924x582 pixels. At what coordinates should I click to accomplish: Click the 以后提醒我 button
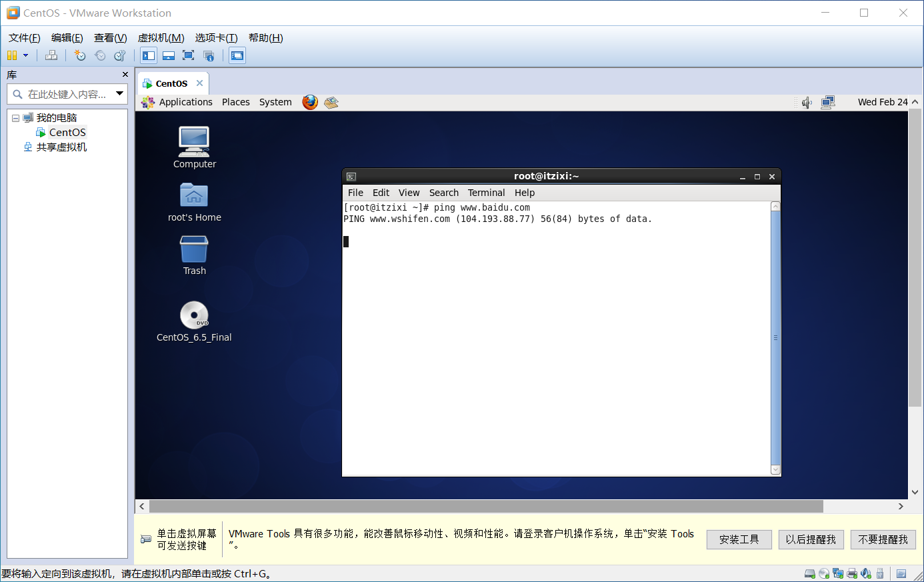pyautogui.click(x=811, y=539)
